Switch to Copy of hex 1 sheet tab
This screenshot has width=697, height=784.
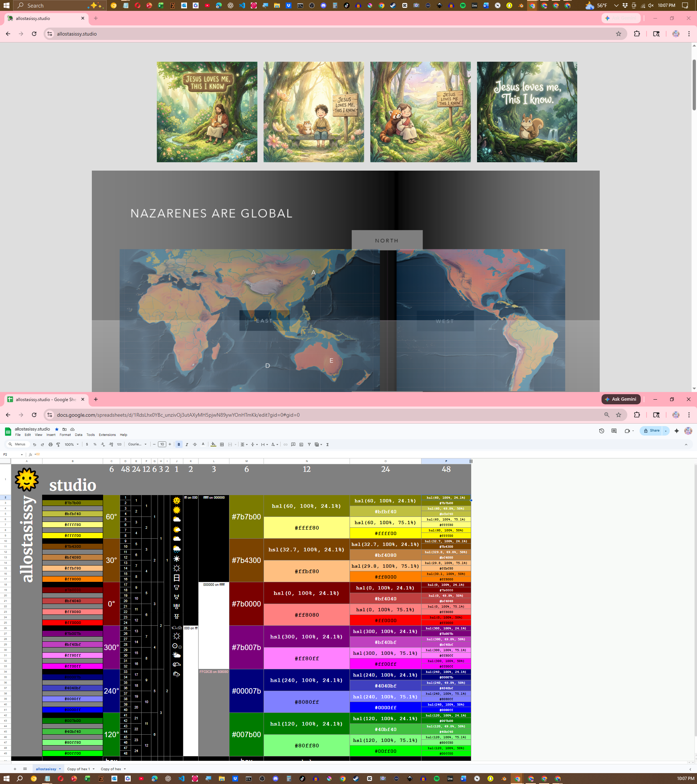[x=78, y=769]
